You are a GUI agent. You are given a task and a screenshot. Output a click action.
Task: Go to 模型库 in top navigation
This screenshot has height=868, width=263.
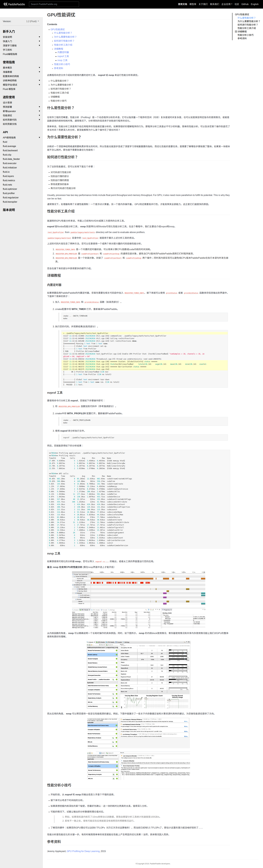click(x=193, y=4)
